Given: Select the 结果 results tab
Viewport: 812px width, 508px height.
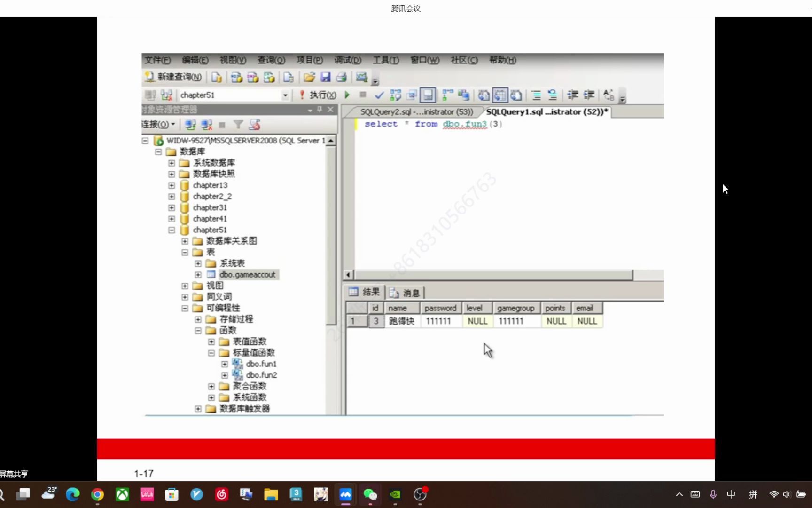Looking at the screenshot, I should [364, 292].
